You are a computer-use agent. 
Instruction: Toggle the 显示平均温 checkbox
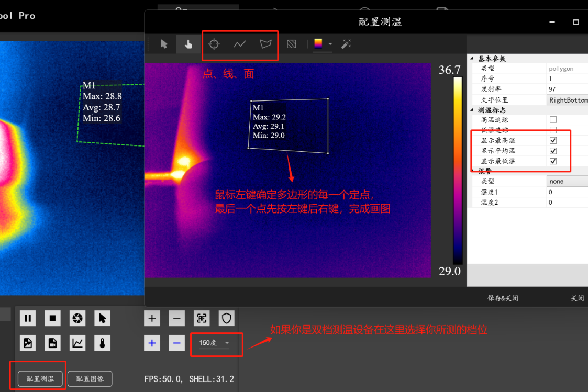(x=553, y=151)
